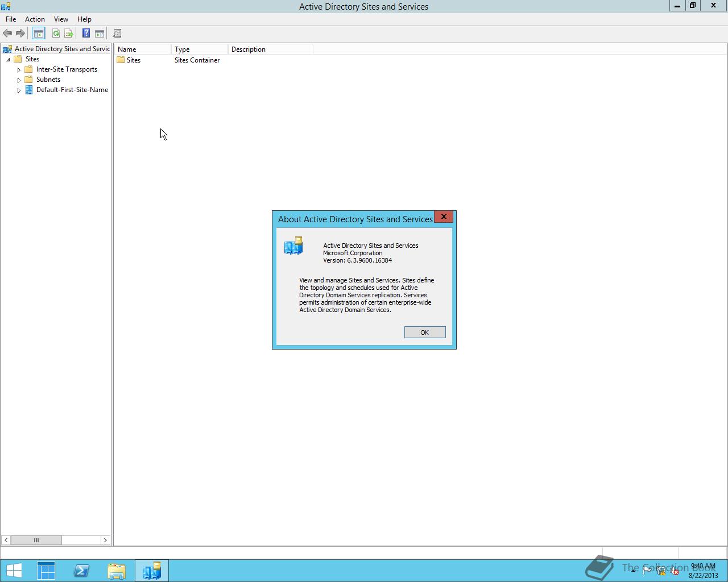Open Server Manager from the taskbar

tap(46, 571)
